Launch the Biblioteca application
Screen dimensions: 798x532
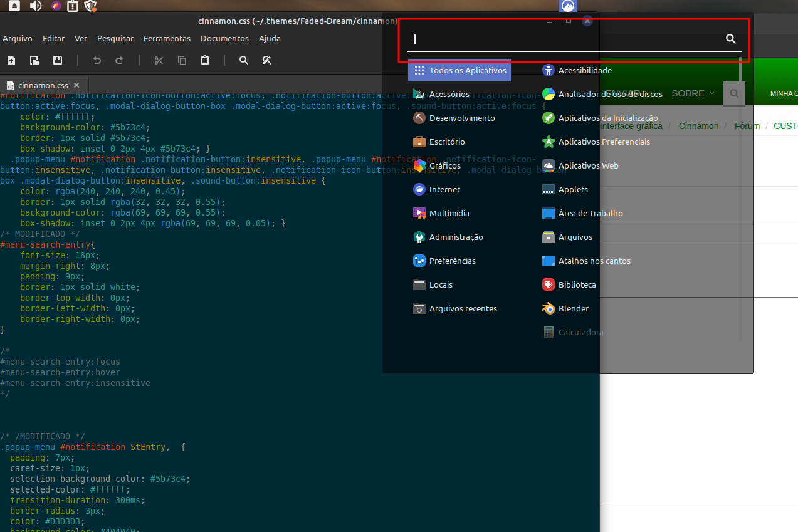569,284
